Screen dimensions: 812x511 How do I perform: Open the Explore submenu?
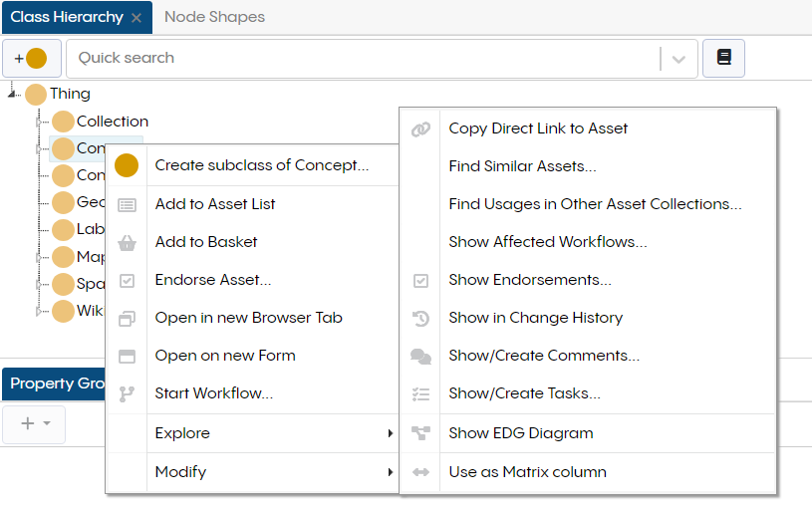253,433
